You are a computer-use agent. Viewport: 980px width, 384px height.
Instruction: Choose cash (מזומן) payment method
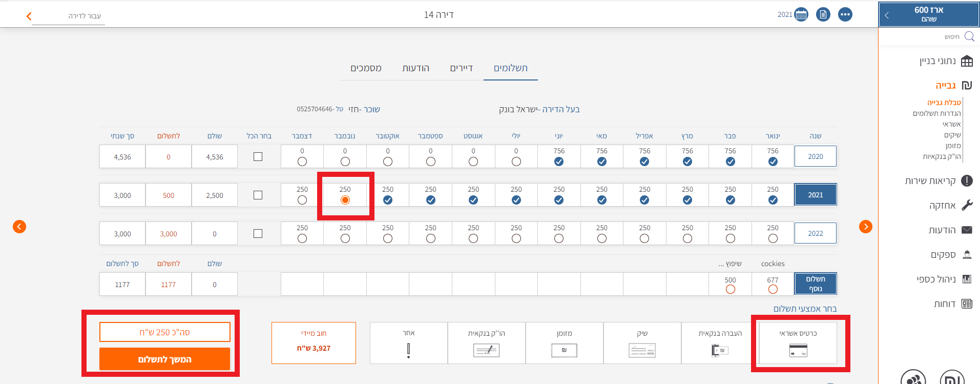pyautogui.click(x=564, y=343)
